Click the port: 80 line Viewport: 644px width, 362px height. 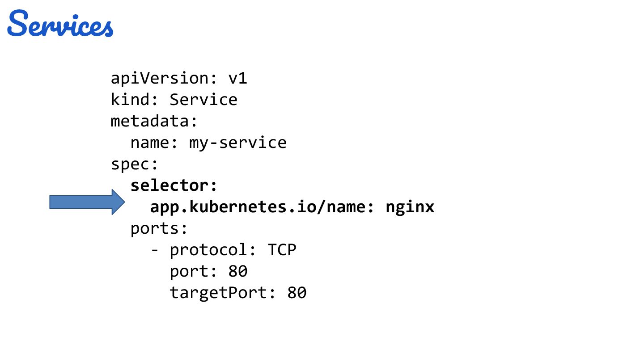[208, 271]
